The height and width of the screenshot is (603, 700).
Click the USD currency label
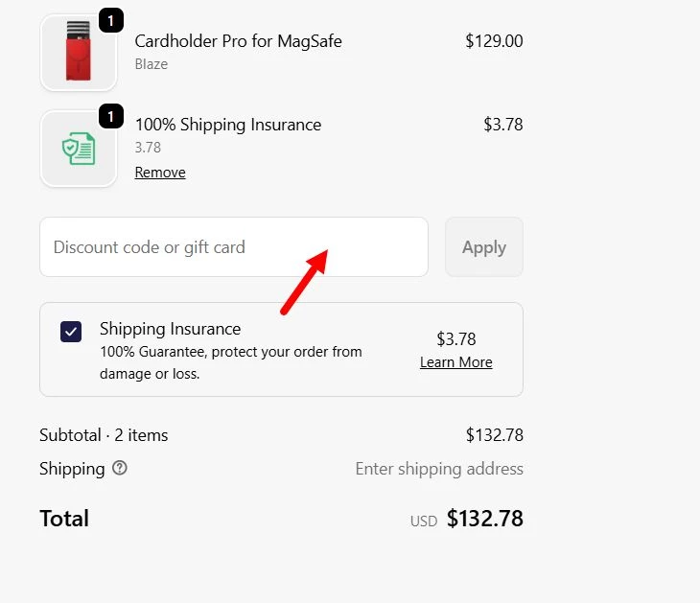[x=424, y=522]
